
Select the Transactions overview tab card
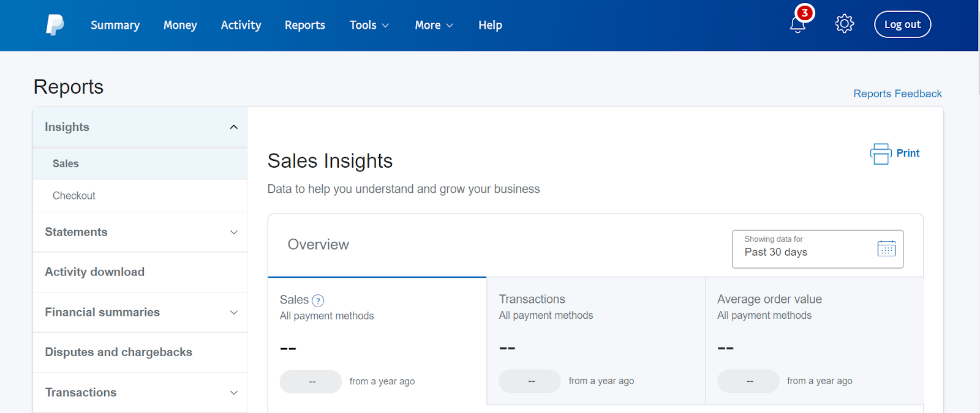[x=596, y=341]
